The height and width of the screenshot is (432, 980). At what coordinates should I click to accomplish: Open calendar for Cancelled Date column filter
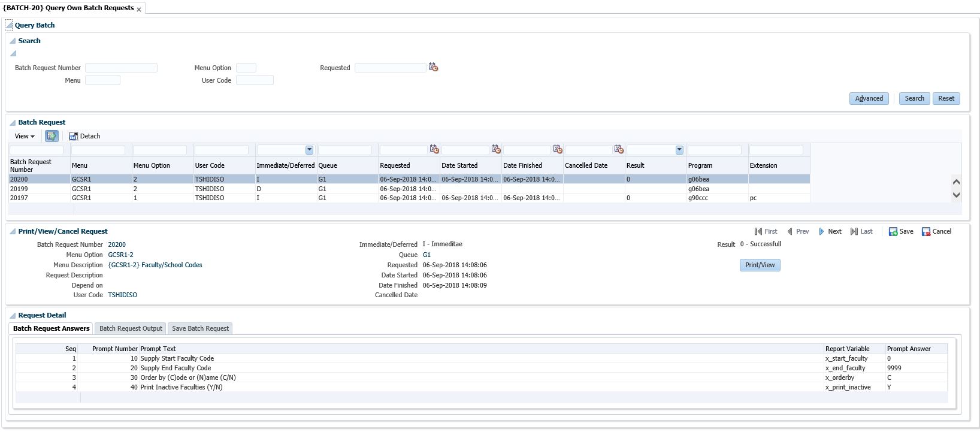(619, 149)
